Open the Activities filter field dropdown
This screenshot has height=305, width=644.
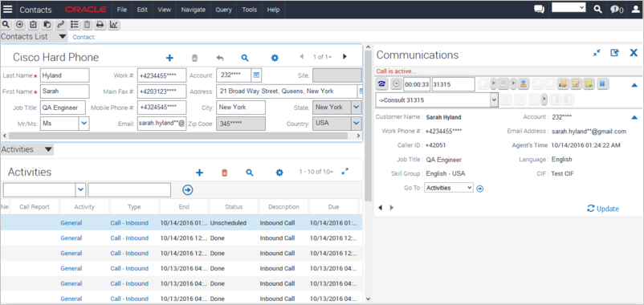coord(80,189)
